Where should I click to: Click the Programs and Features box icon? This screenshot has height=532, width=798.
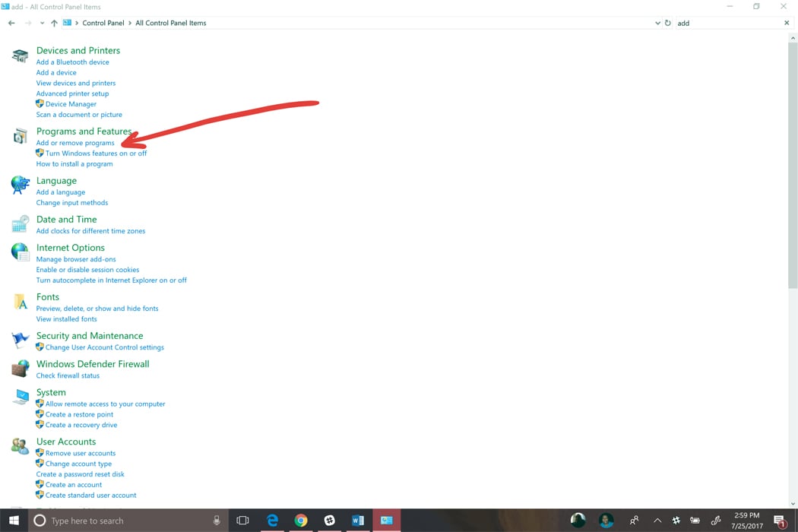tap(19, 135)
